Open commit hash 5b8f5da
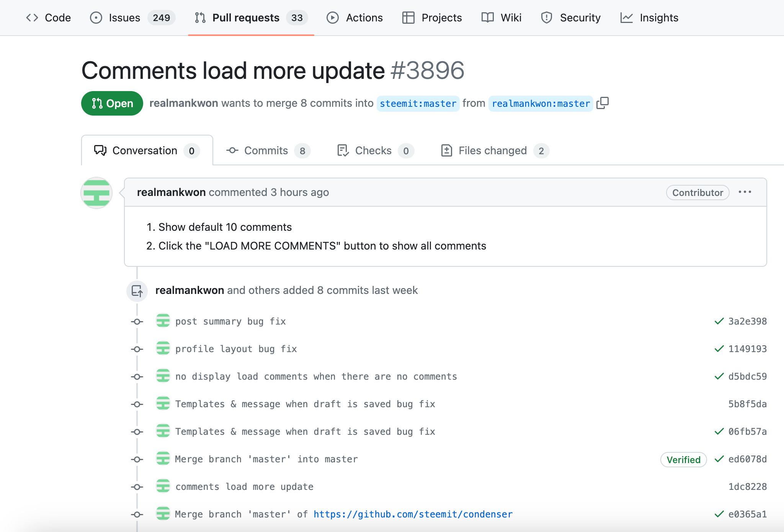 click(x=747, y=404)
